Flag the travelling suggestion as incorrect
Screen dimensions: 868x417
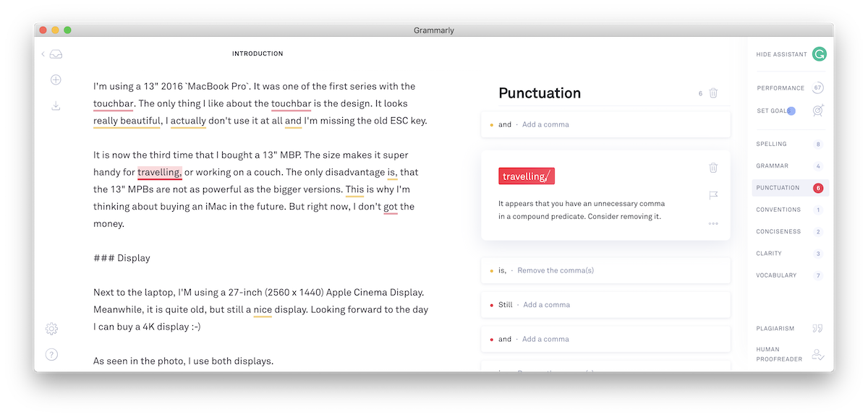tap(713, 196)
